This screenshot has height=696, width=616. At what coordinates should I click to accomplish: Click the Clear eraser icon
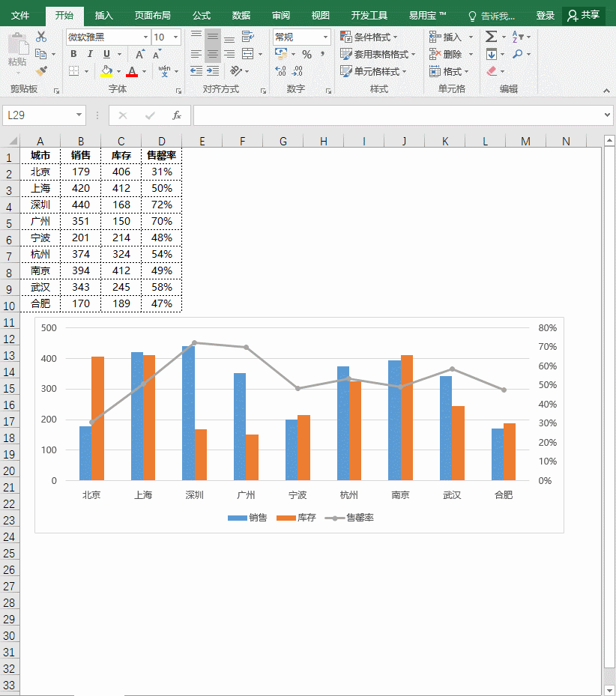[x=492, y=71]
